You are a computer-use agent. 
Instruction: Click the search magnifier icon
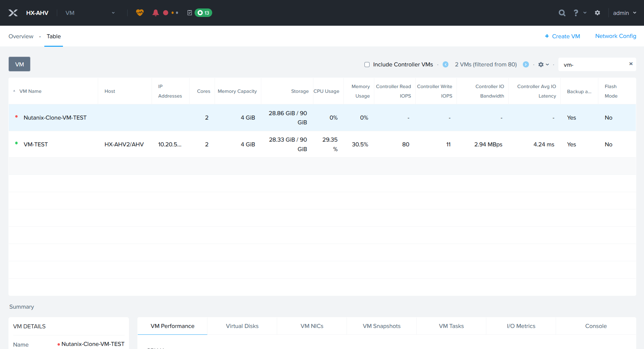tap(562, 13)
